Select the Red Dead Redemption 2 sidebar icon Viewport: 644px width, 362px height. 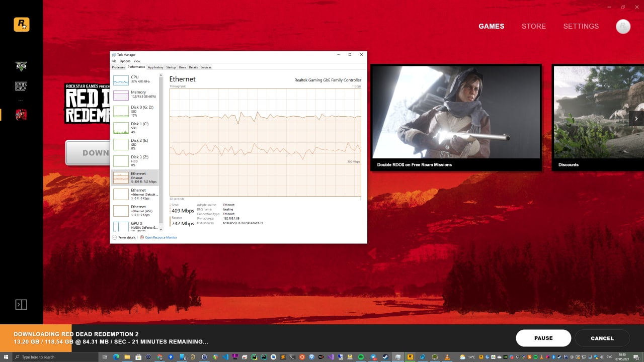point(21,115)
